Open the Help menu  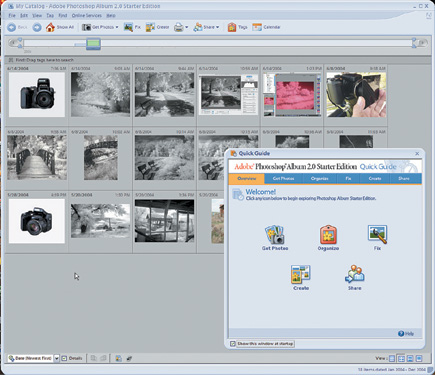point(111,16)
